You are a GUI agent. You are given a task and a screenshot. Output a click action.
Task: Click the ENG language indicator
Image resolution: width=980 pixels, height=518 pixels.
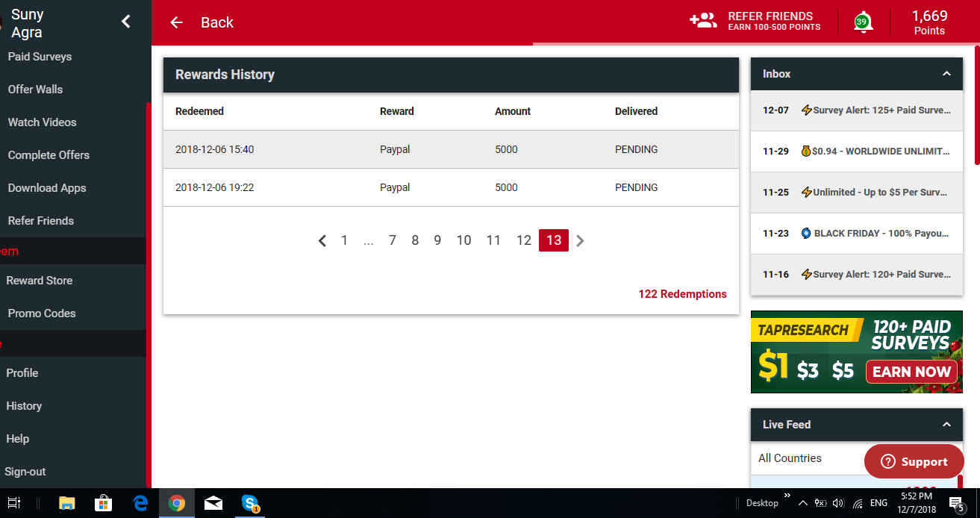[878, 503]
